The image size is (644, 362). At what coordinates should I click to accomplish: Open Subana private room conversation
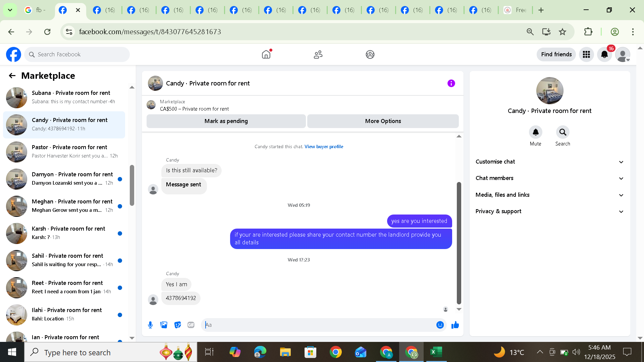(x=64, y=98)
